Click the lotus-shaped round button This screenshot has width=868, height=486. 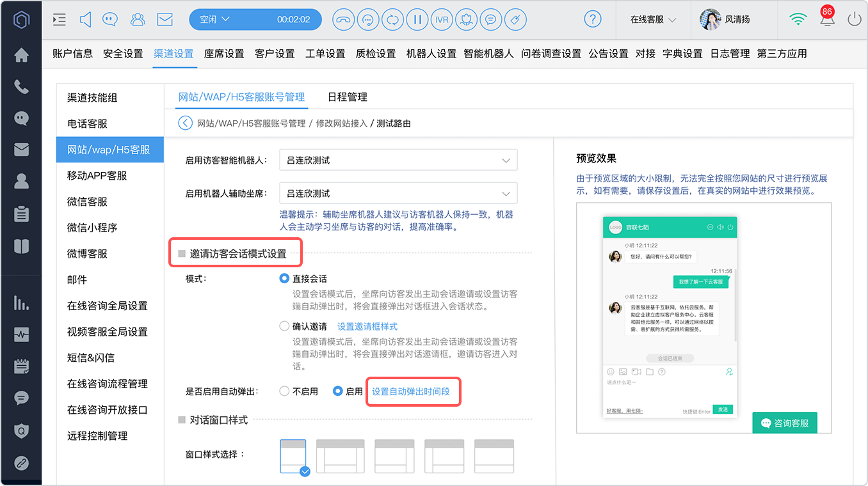coord(466,20)
